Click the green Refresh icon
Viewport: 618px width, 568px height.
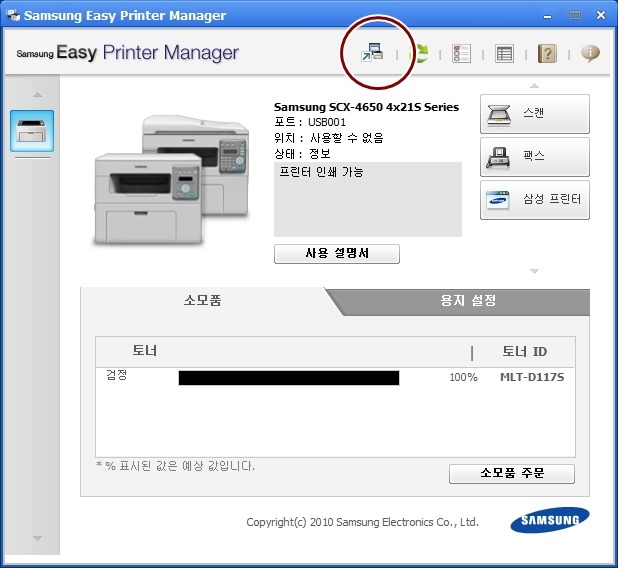[419, 53]
